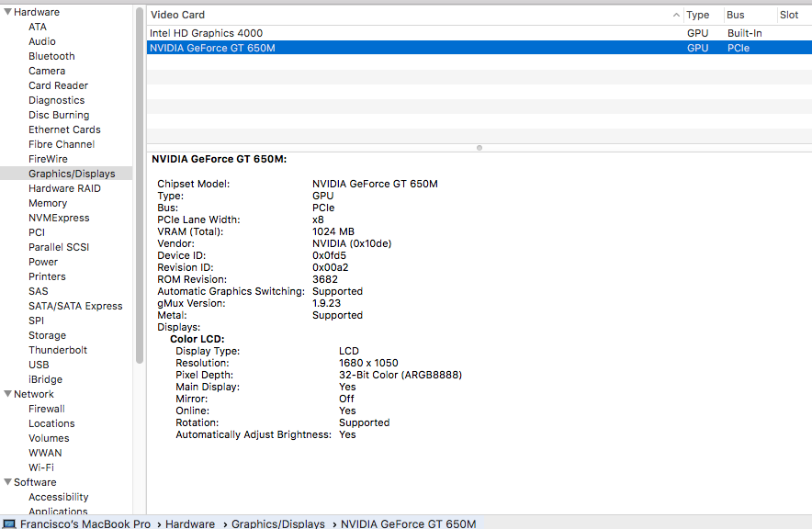Open SATA/SATA Express details
The image size is (812, 529).
(75, 306)
